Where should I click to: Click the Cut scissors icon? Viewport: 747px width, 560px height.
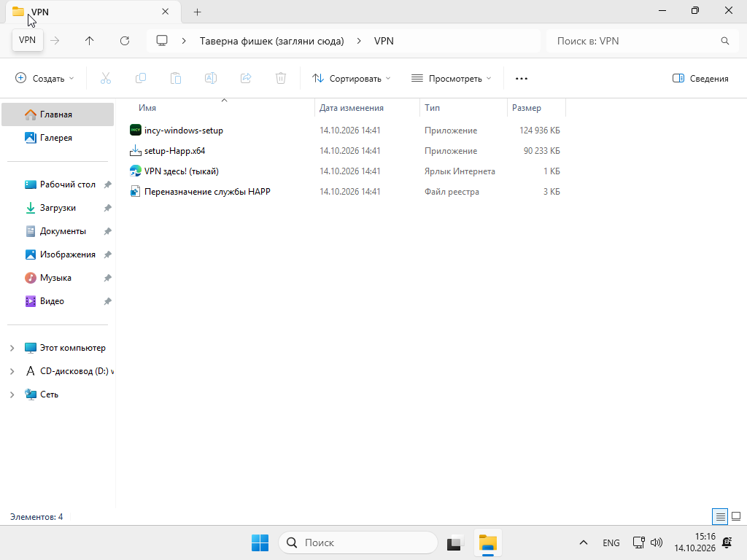click(x=106, y=78)
